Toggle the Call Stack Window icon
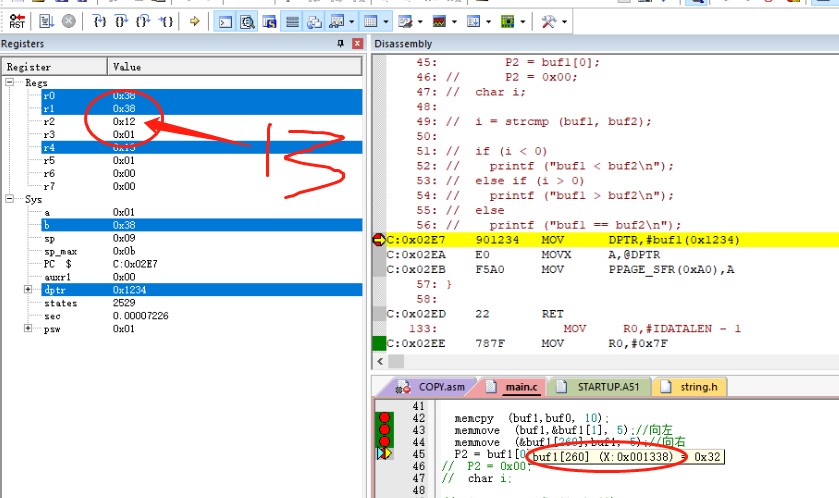This screenshot has height=498, width=839. [x=314, y=22]
